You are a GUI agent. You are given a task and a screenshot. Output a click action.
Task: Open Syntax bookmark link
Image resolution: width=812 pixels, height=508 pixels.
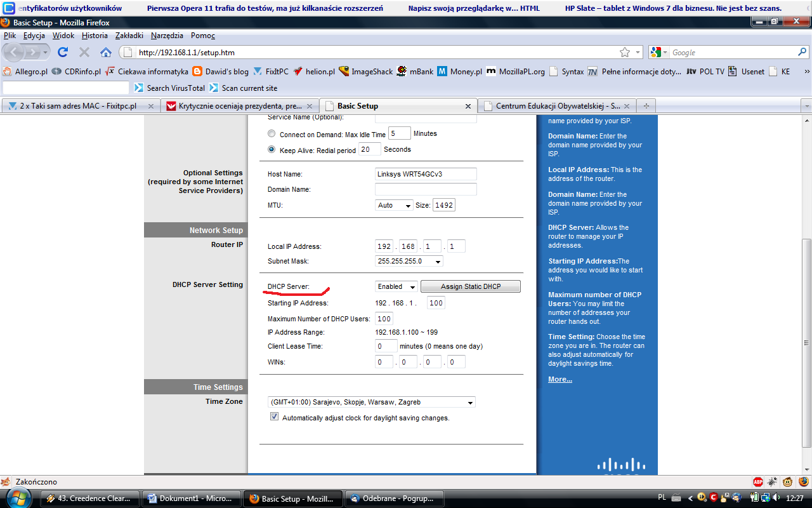coord(566,72)
